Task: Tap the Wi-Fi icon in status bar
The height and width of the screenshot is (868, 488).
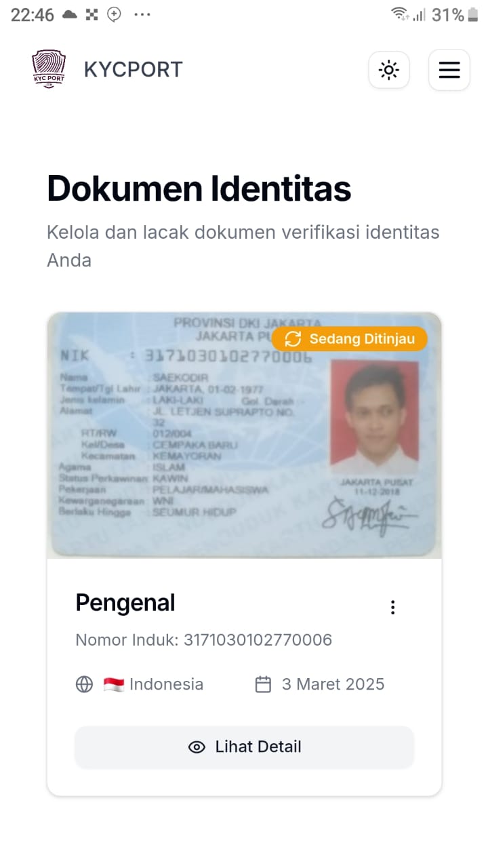Action: coord(400,14)
